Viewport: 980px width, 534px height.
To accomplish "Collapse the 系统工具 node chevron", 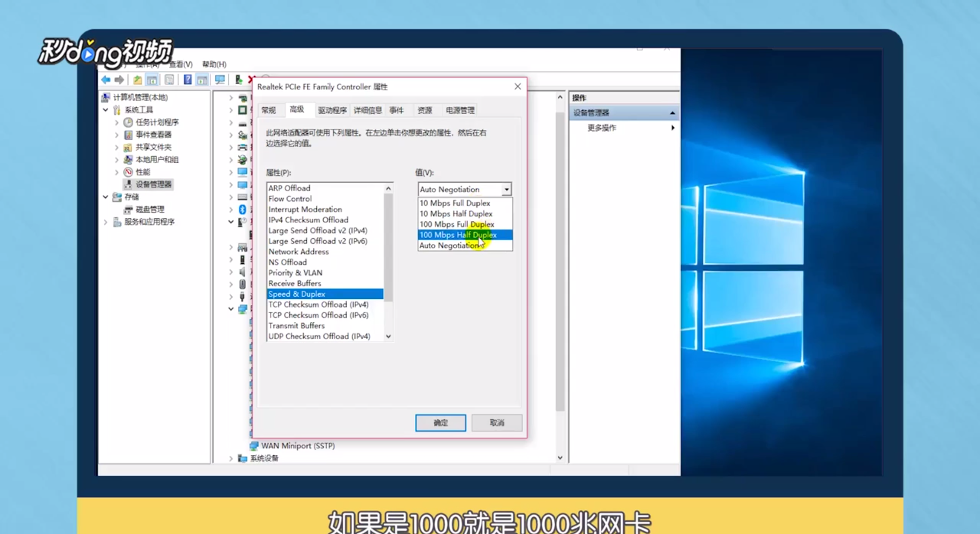I will point(106,110).
